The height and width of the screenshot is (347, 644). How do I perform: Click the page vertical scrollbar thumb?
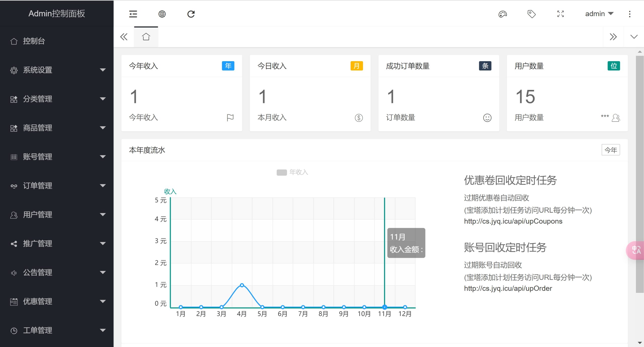[639, 174]
